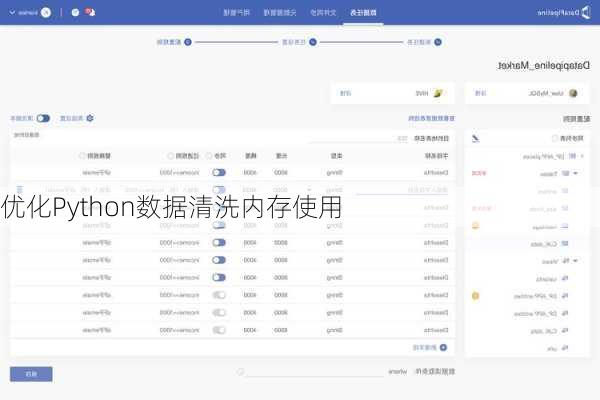This screenshot has width=600, height=400.
Task: Click the where condition input field
Action: tap(315, 372)
